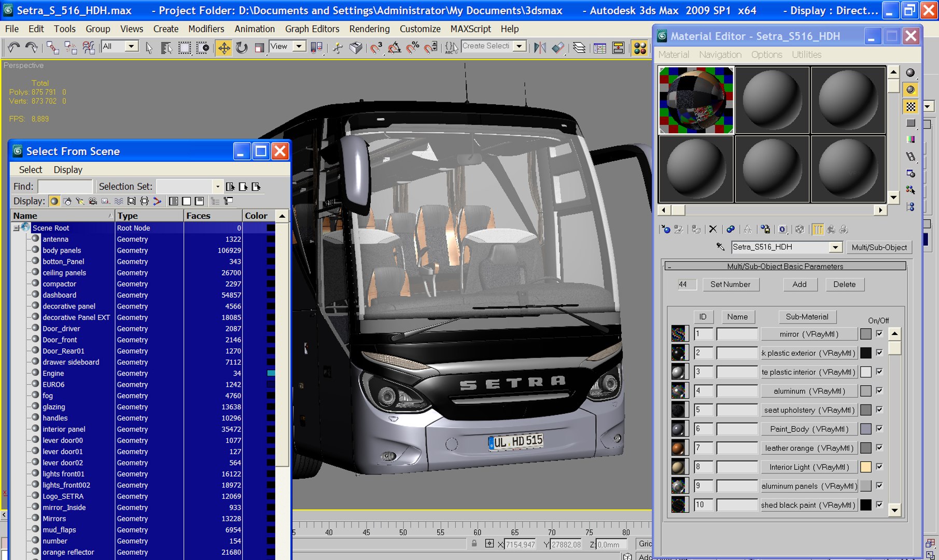Toggle the 3D Snaps magnet icon
The height and width of the screenshot is (560, 939).
[x=376, y=48]
